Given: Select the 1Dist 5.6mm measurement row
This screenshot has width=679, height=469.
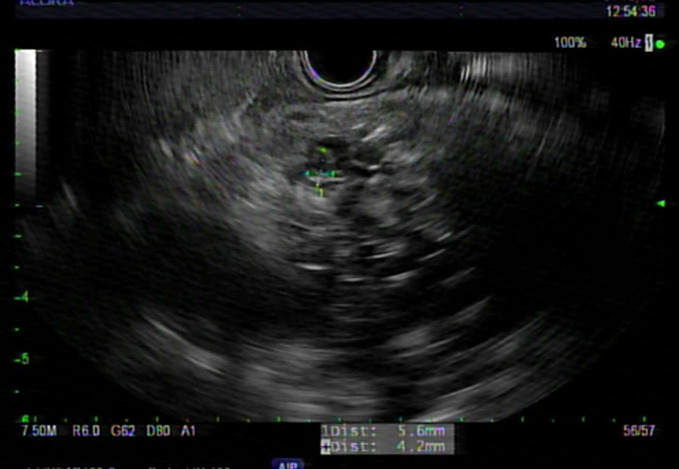Looking at the screenshot, I should point(386,431).
